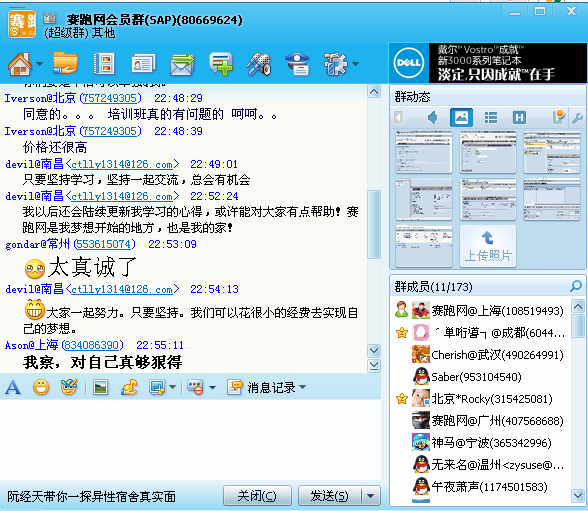588x511 pixels.
Task: Click chat scrollbar down arrow
Action: tap(374, 351)
